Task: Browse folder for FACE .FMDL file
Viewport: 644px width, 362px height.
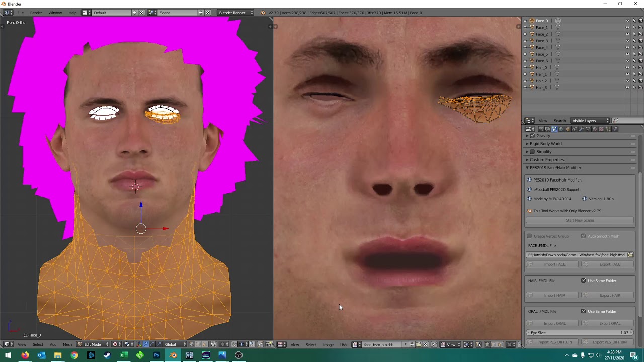Action: [x=630, y=255]
